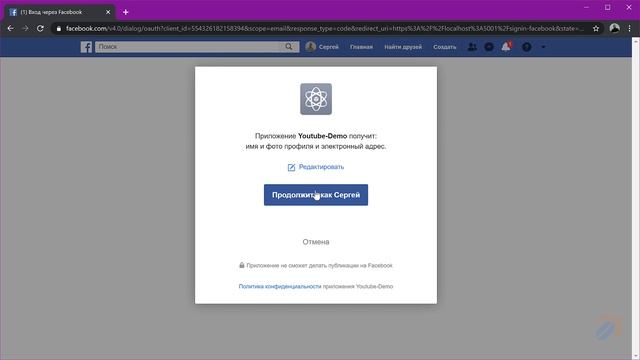Viewport: 640px width, 360px height.
Task: Go back with the browser back arrow
Action: [11, 29]
